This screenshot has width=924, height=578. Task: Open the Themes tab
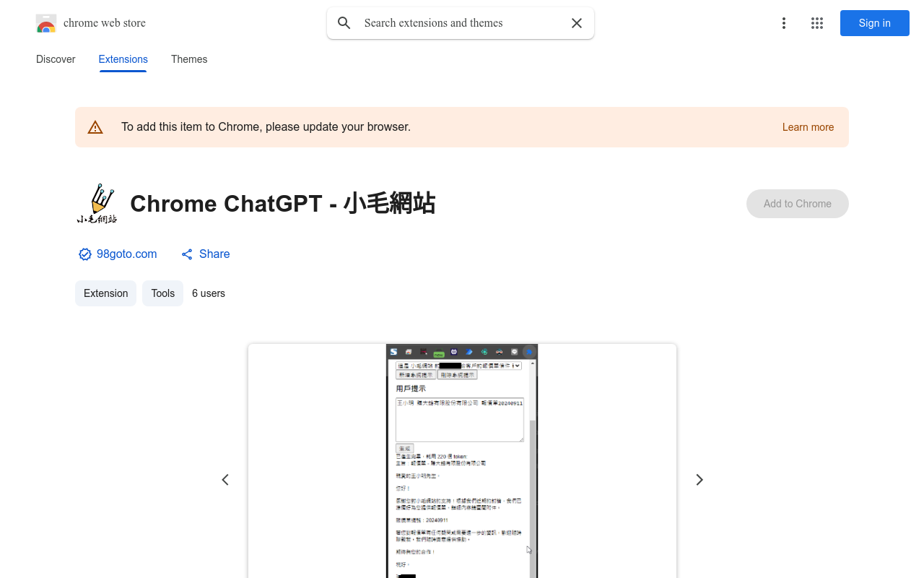[189, 59]
